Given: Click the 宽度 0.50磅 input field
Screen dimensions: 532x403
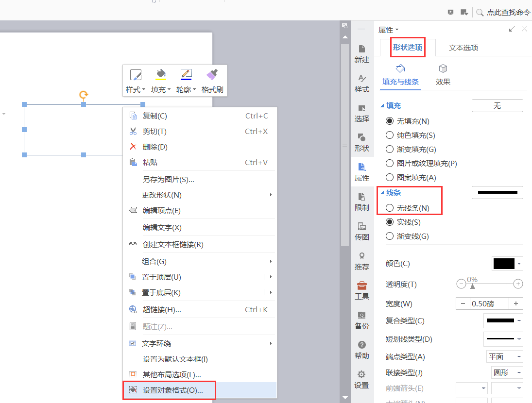Looking at the screenshot, I should click(489, 303).
